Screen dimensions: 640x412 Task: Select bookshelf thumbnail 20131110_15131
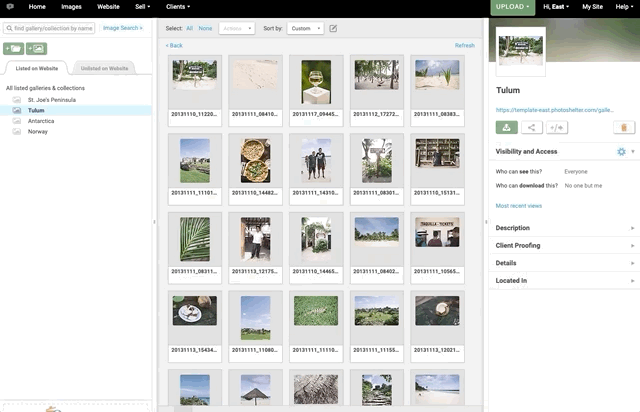[x=437, y=153]
